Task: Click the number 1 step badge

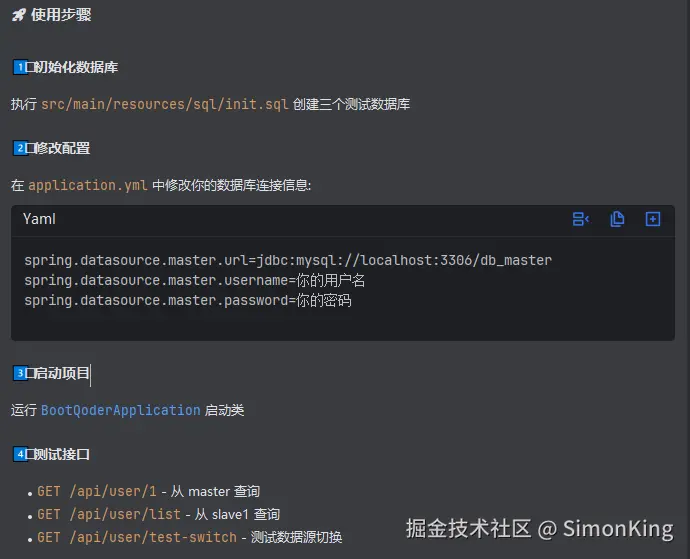Action: pos(20,67)
